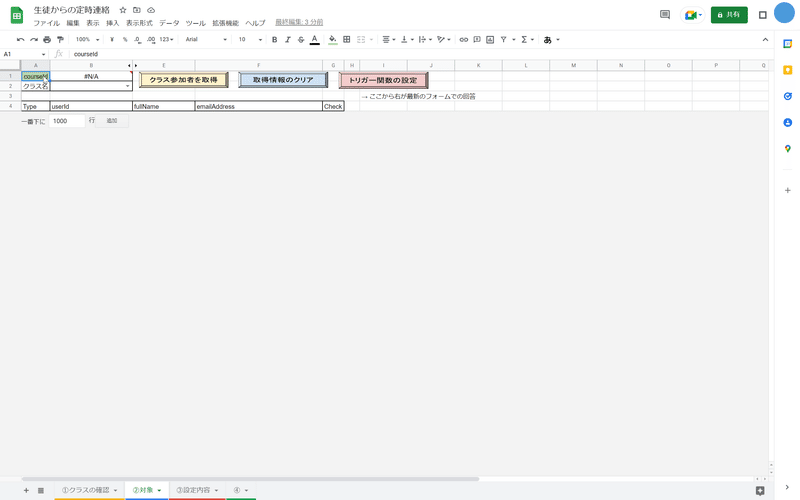This screenshot has width=800, height=500.
Task: Switch to ③設定内容 sheet tab
Action: (x=197, y=490)
